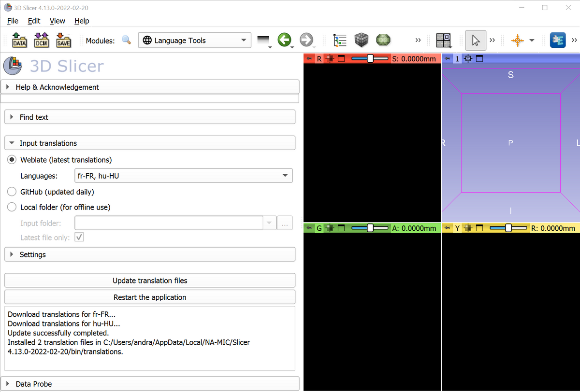
Task: Maximize the 3D view window icon
Action: click(x=479, y=59)
